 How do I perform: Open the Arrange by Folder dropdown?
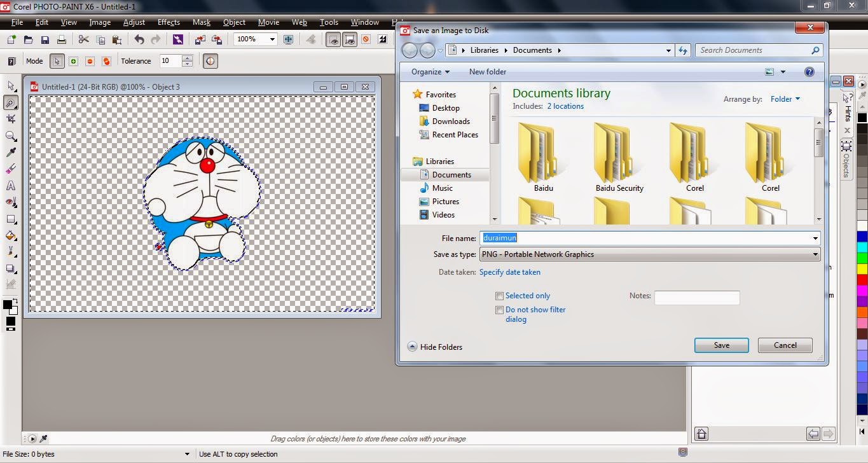pos(785,99)
